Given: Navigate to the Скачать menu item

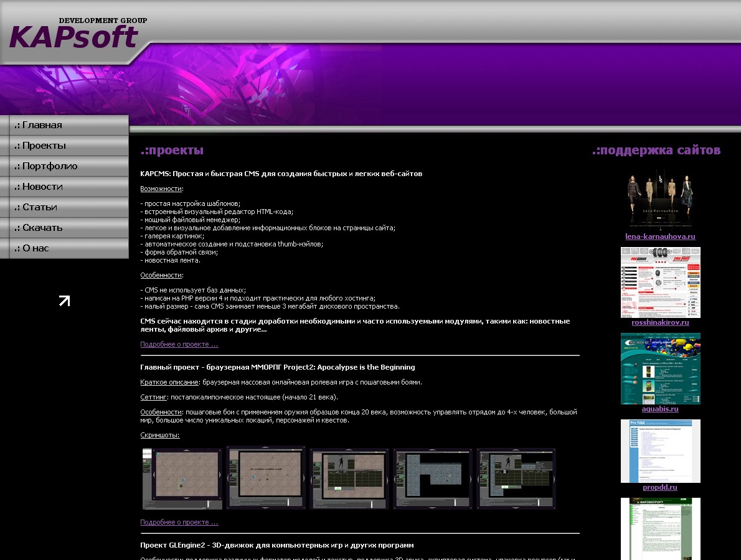Looking at the screenshot, I should (64, 228).
